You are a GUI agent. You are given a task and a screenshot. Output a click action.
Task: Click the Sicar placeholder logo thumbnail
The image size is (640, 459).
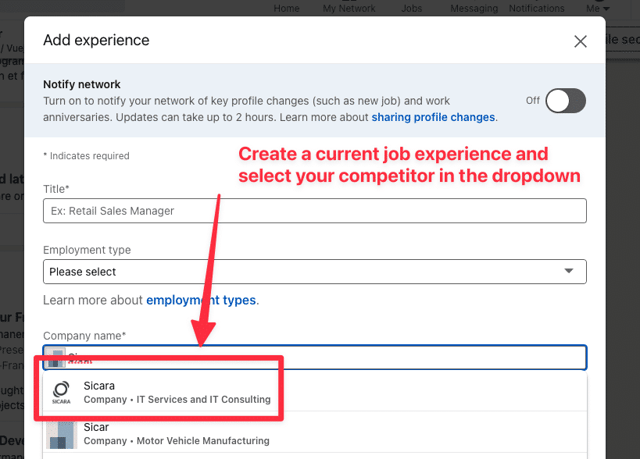pos(61,435)
